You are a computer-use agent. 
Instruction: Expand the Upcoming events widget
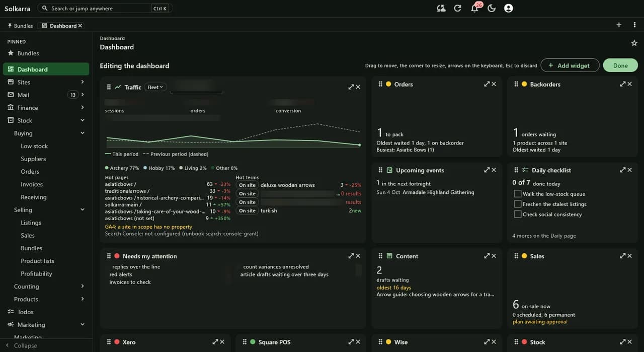[x=487, y=170]
